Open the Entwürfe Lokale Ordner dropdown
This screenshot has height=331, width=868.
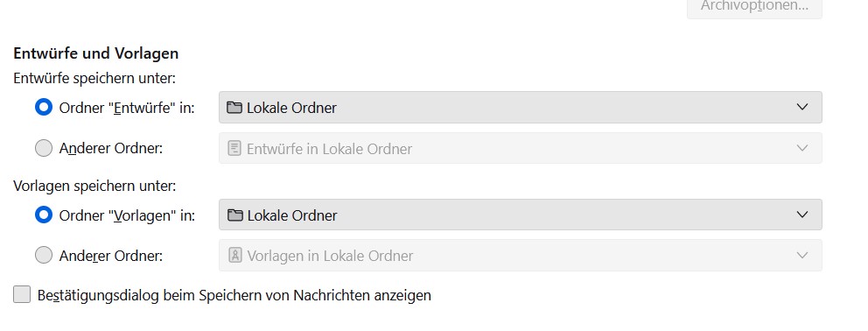(521, 108)
